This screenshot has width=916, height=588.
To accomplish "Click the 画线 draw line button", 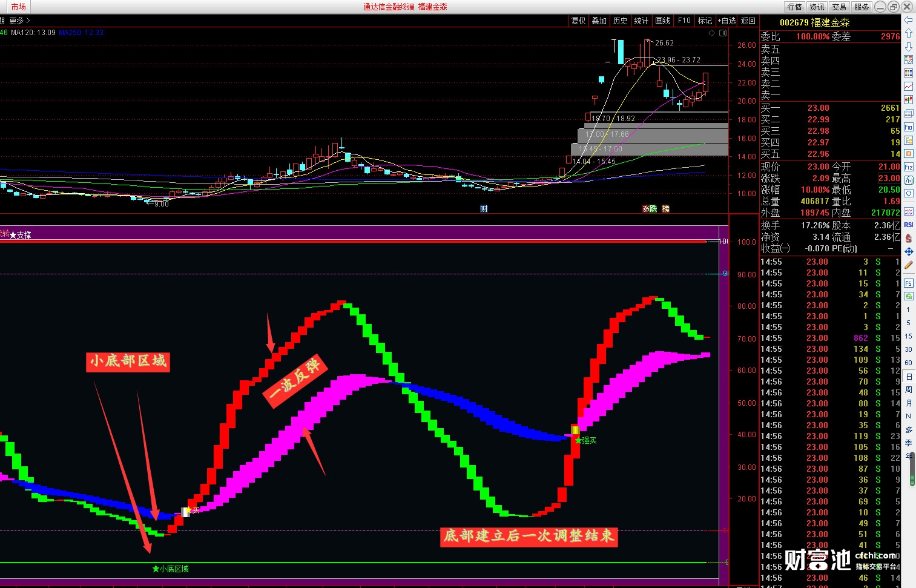I will 662,21.
